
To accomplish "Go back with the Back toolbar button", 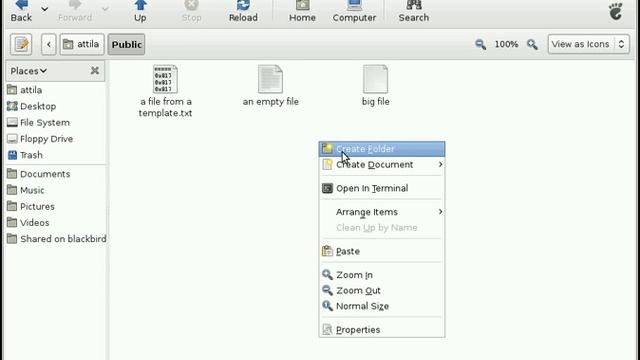I will pos(21,11).
